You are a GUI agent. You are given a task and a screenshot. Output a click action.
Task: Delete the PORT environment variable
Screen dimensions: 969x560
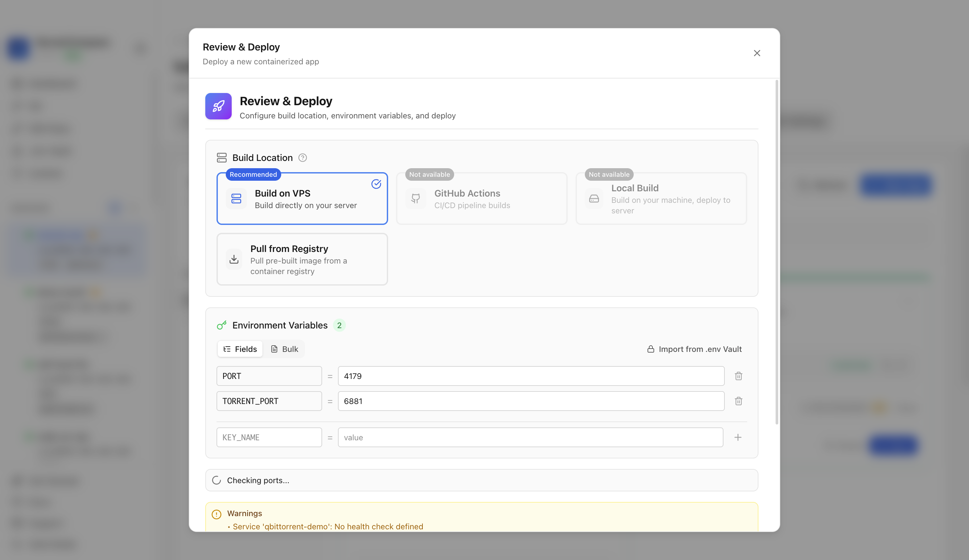pyautogui.click(x=738, y=376)
